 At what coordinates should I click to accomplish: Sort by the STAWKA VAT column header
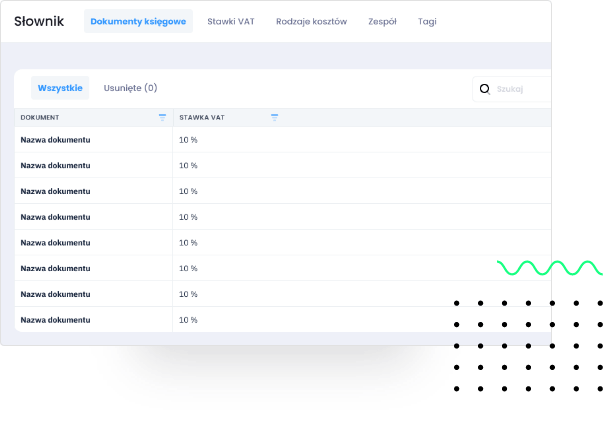(202, 117)
